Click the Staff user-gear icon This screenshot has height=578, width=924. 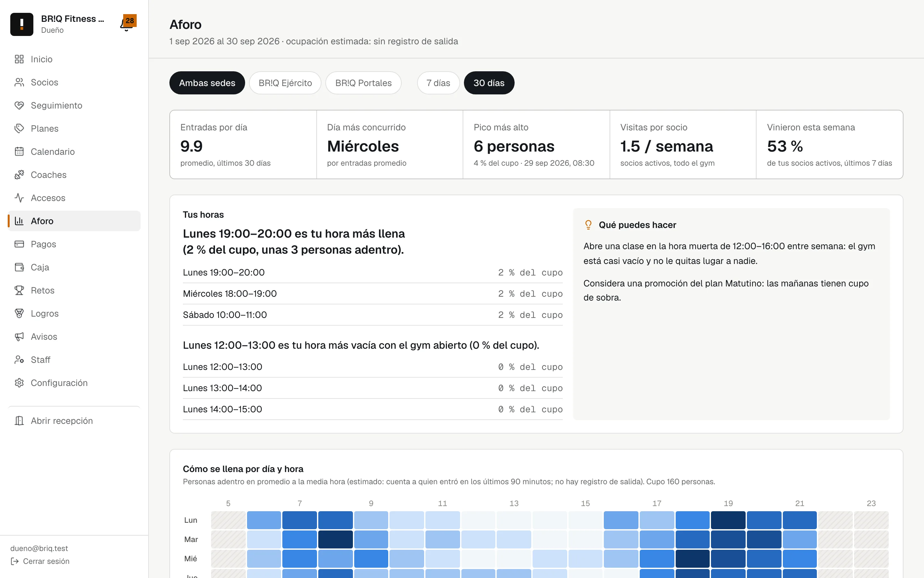coord(19,360)
